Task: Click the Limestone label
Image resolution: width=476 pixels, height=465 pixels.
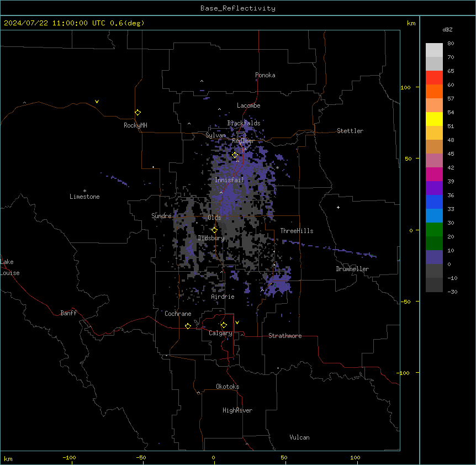Action: tap(84, 197)
